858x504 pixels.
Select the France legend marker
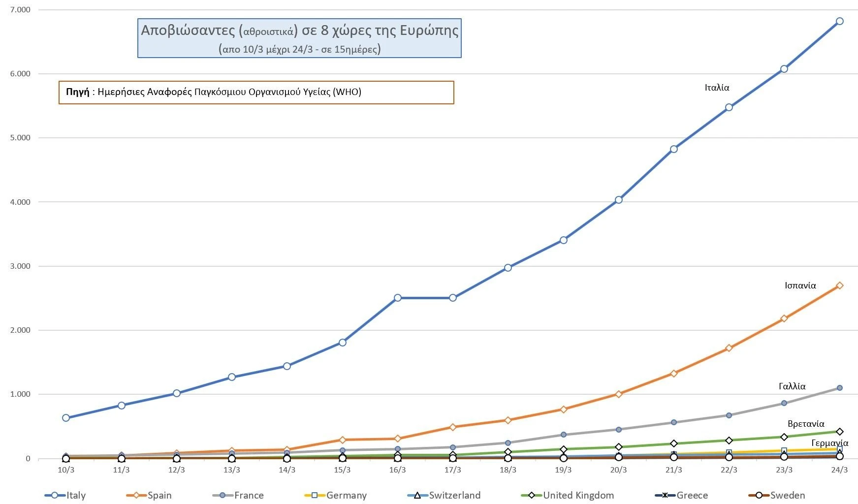click(223, 495)
